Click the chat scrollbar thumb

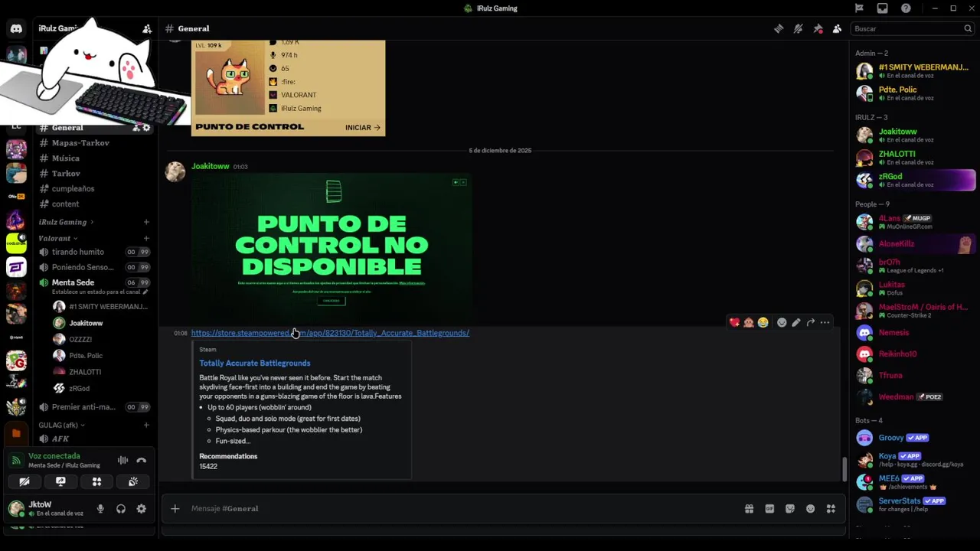[x=844, y=468]
